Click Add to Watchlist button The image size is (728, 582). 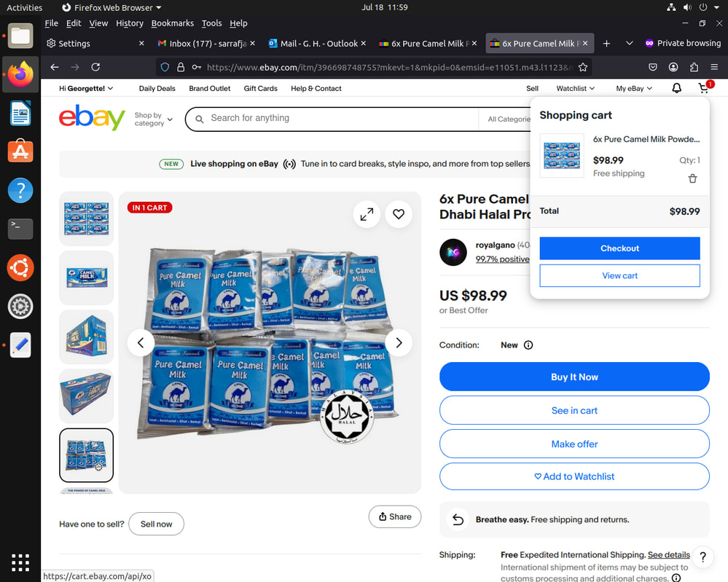coord(574,476)
